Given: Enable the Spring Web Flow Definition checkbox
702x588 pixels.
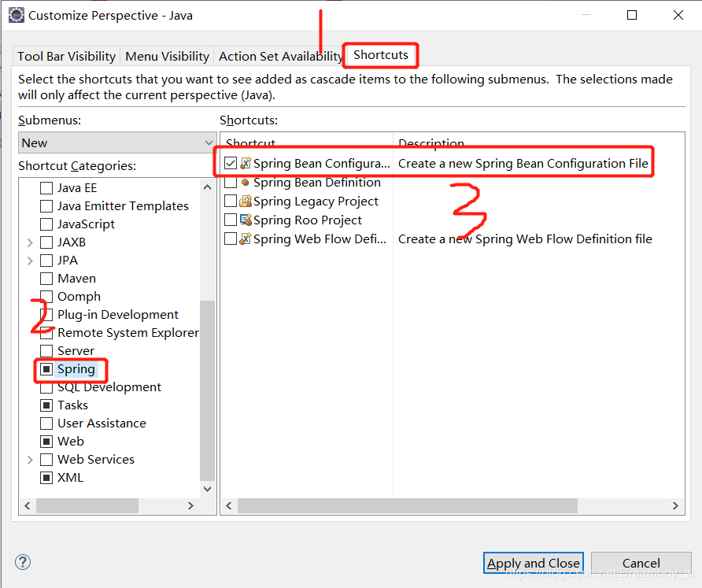Looking at the screenshot, I should [231, 239].
